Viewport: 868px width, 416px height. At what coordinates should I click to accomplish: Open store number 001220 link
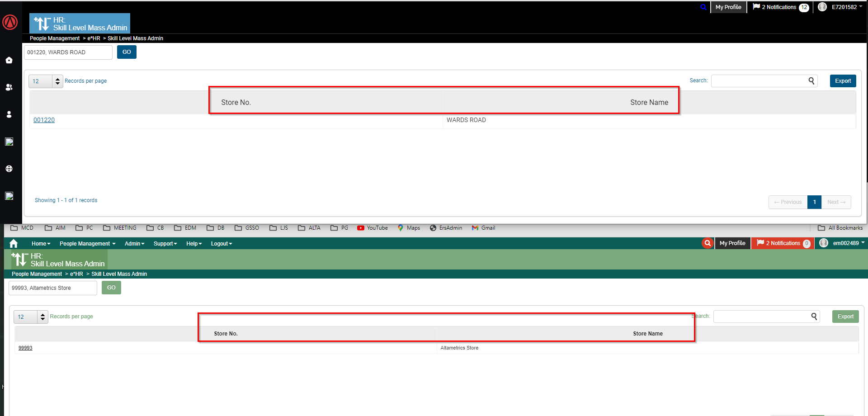click(x=44, y=120)
